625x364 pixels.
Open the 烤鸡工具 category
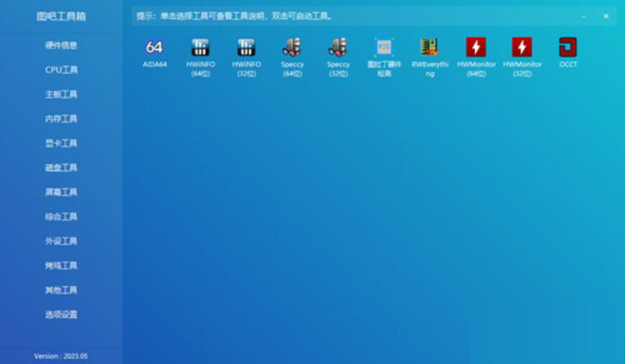pyautogui.click(x=61, y=266)
